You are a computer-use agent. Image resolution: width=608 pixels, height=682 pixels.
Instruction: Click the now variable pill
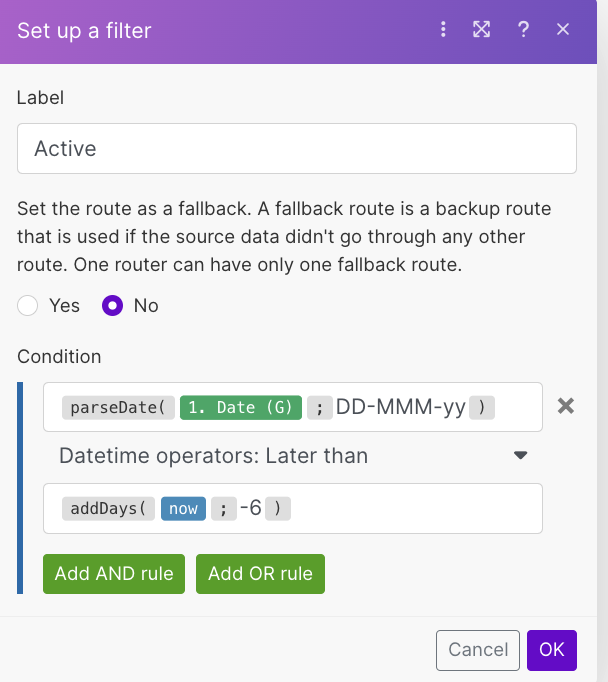tap(183, 509)
